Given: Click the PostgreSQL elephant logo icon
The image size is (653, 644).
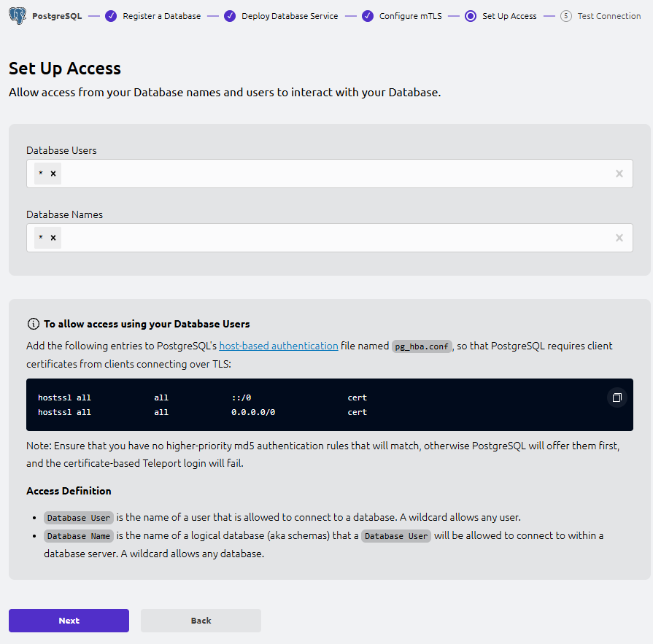Looking at the screenshot, I should point(18,15).
